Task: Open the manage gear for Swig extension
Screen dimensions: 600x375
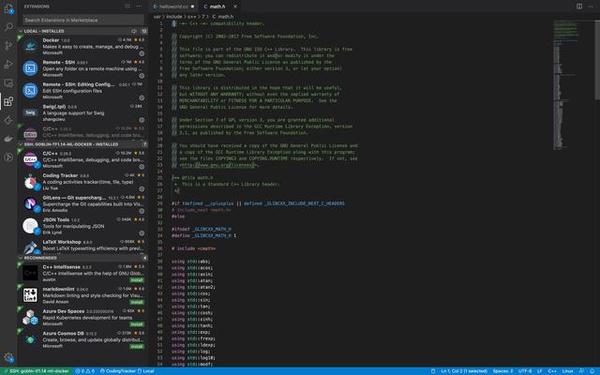Action: click(141, 120)
